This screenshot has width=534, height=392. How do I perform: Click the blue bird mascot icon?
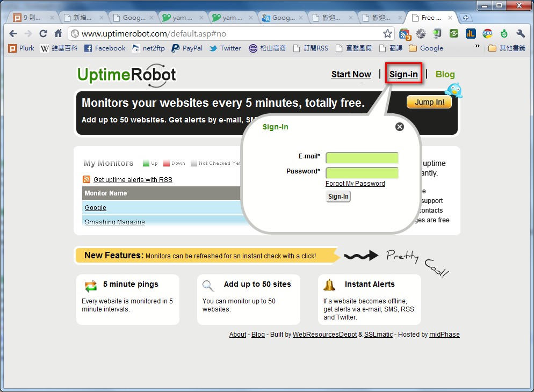pyautogui.click(x=454, y=90)
